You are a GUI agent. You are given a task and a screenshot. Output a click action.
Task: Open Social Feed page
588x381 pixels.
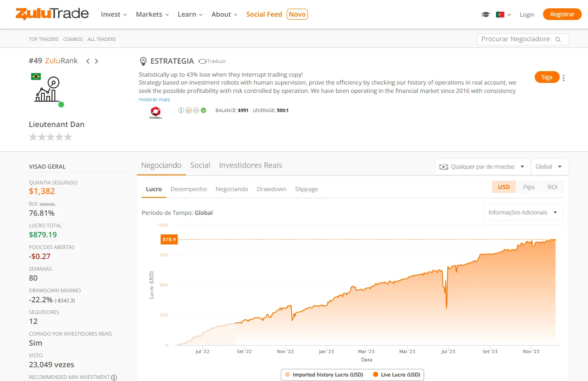[x=264, y=15]
